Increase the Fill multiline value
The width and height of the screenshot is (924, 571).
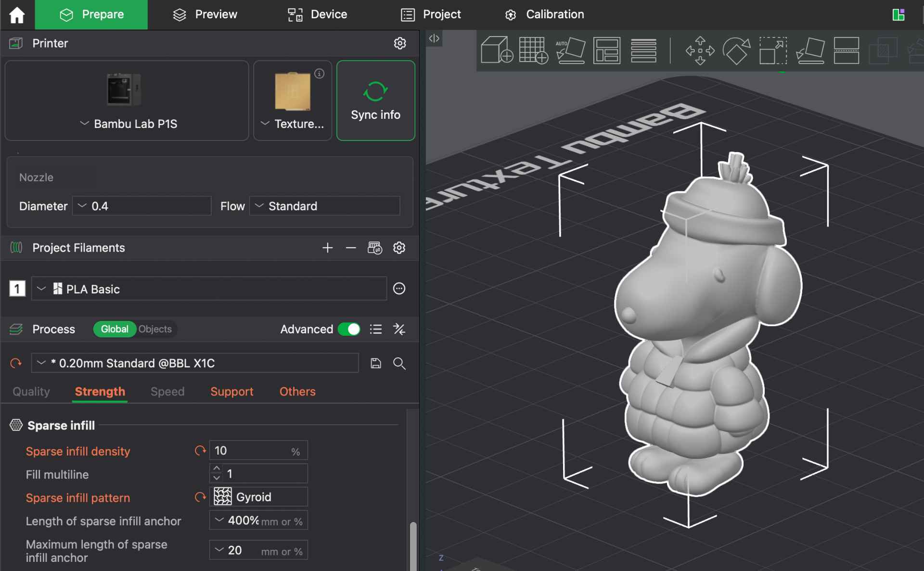click(x=217, y=469)
